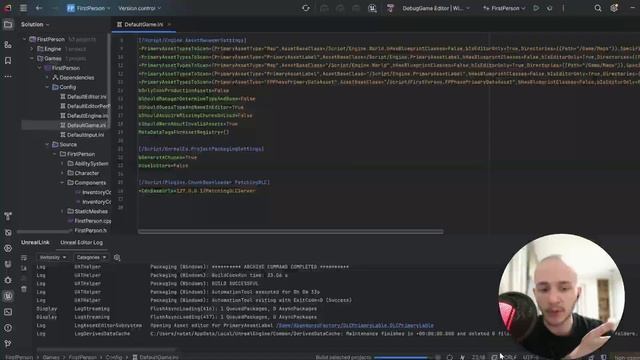640x360 pixels.
Task: Open the build hammer tool window in sidebar
Action: (8, 216)
